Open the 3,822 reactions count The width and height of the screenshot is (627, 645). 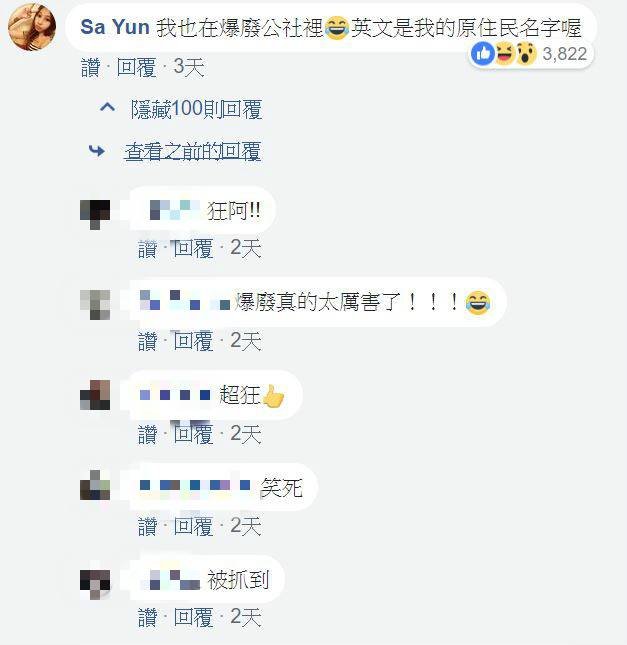click(x=564, y=54)
